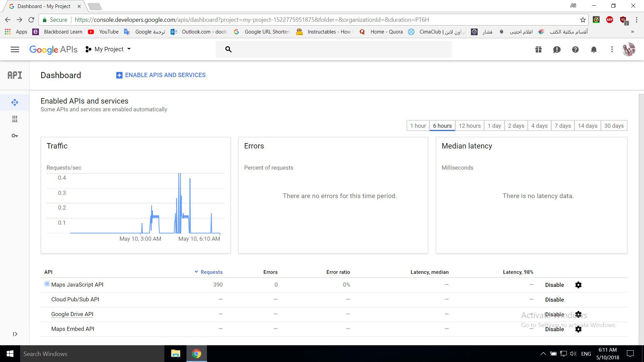Open the gift free trial icon
The image size is (644, 362).
[538, 50]
